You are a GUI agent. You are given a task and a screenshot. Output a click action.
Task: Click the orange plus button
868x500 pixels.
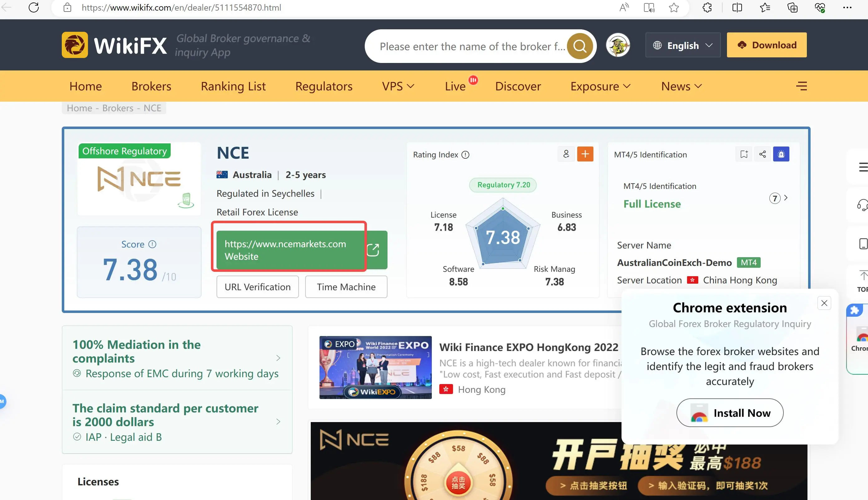tap(585, 154)
